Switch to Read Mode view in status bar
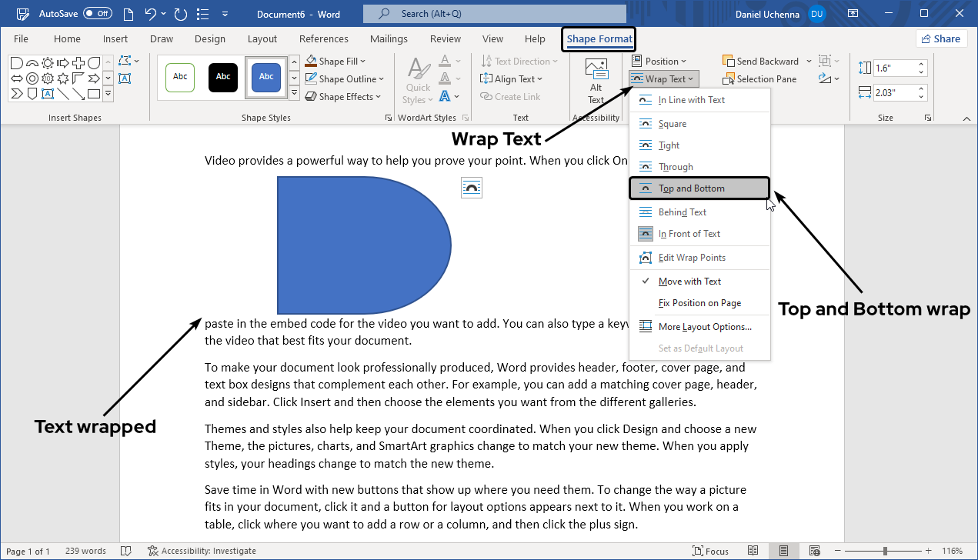The width and height of the screenshot is (978, 560). point(753,551)
